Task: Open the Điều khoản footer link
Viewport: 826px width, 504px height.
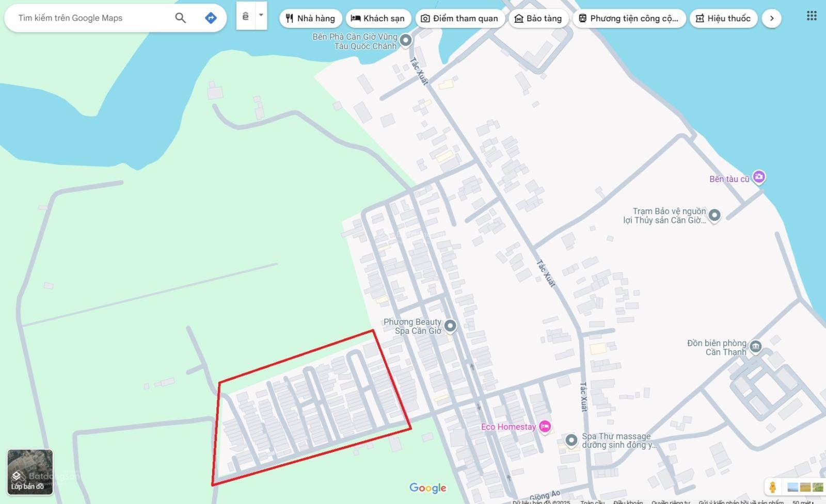Action: (x=628, y=501)
